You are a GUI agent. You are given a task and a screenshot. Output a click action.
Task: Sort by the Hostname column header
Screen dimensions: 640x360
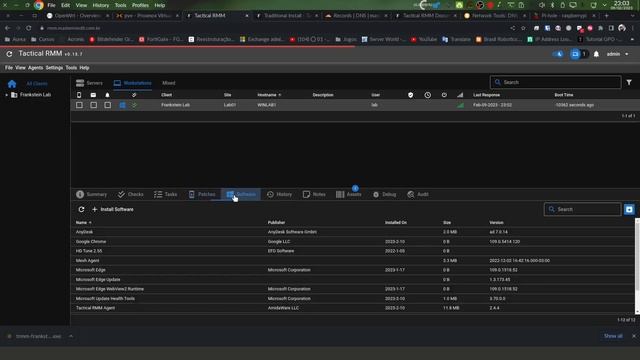[269, 95]
